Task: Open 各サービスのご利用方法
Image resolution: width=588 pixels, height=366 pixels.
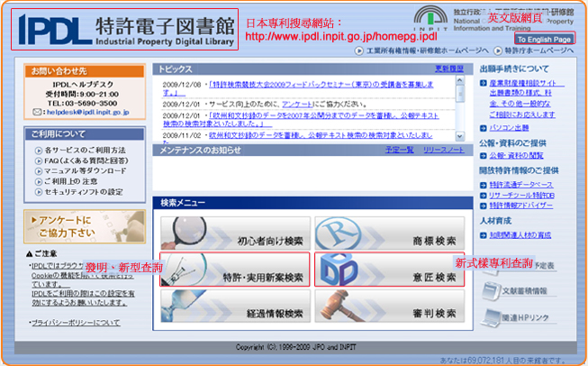Action: 86,151
